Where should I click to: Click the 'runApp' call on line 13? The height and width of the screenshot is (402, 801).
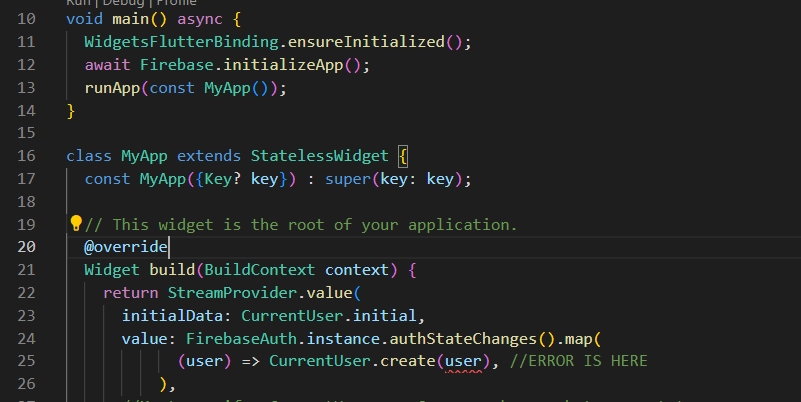click(x=112, y=88)
